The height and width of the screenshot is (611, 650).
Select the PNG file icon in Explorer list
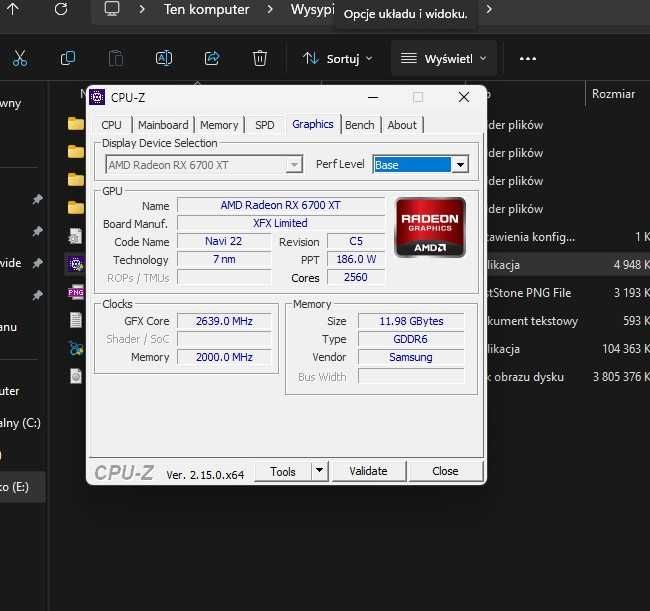(76, 292)
